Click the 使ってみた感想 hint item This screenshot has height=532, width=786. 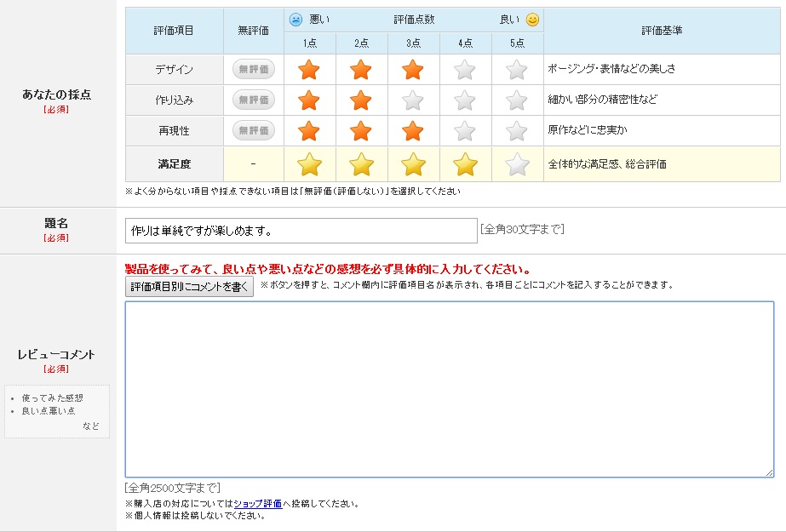pos(52,398)
